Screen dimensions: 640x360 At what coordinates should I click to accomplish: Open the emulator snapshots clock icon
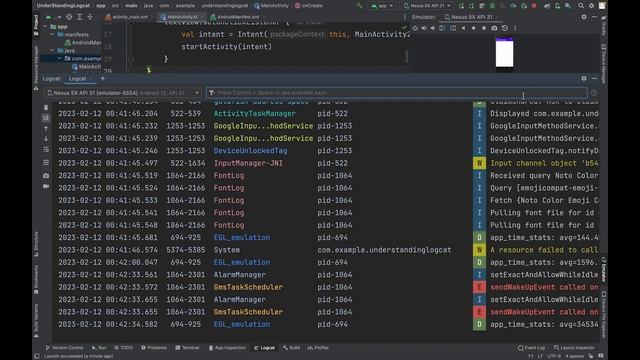[505, 28]
